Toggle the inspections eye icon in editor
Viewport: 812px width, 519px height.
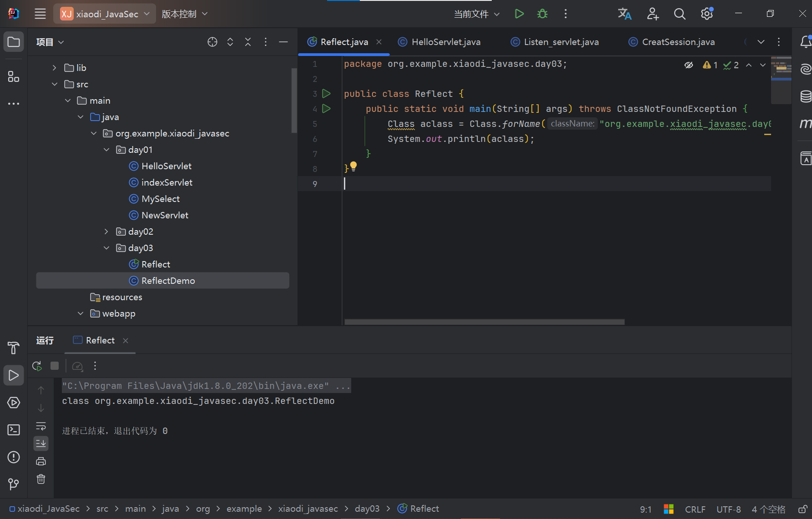tap(689, 65)
